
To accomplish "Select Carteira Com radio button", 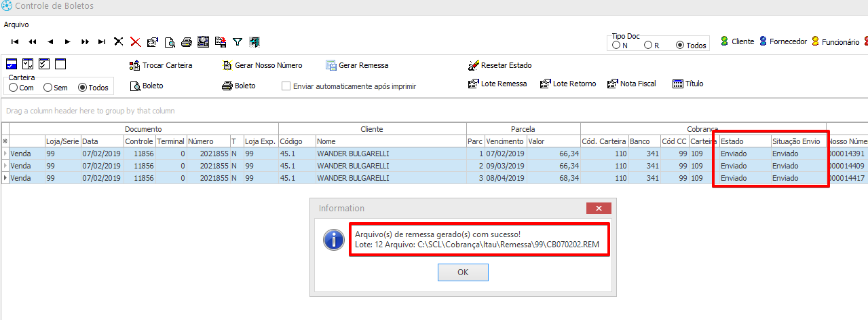I will click(13, 88).
